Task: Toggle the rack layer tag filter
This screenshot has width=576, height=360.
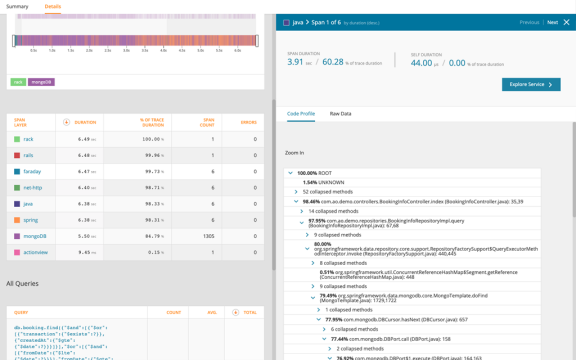Action: [x=18, y=82]
